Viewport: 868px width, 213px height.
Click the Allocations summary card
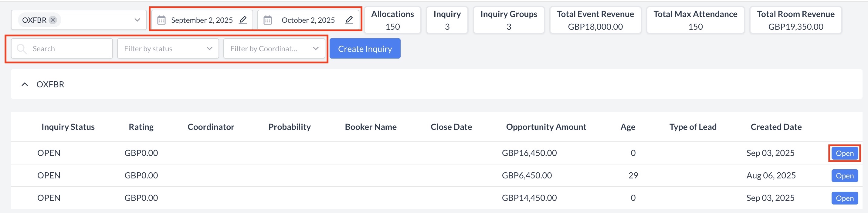click(392, 20)
